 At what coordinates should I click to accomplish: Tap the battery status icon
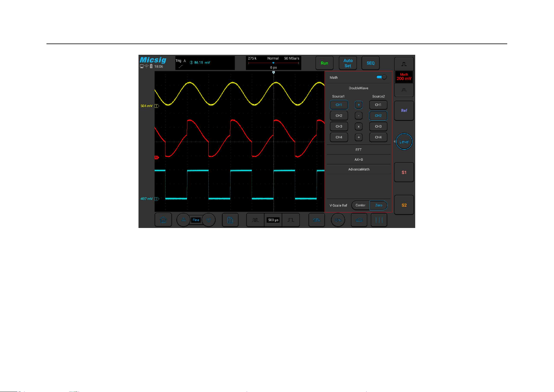151,66
